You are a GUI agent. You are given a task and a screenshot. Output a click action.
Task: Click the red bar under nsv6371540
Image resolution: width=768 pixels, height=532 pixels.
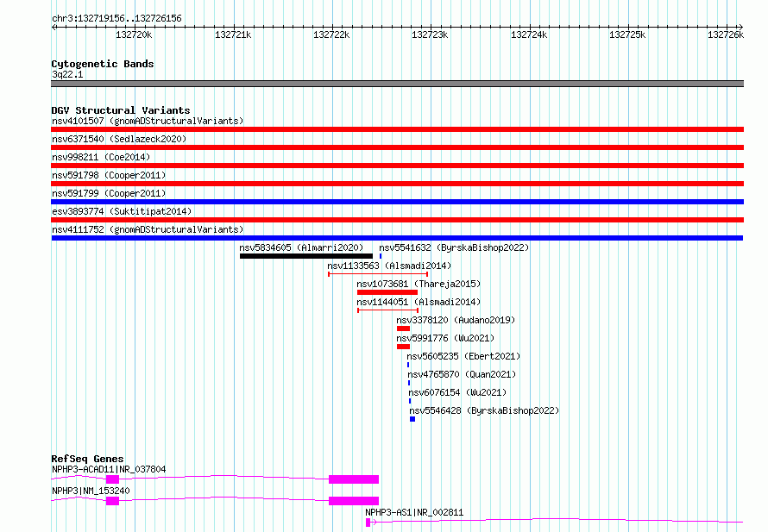pyautogui.click(x=397, y=147)
